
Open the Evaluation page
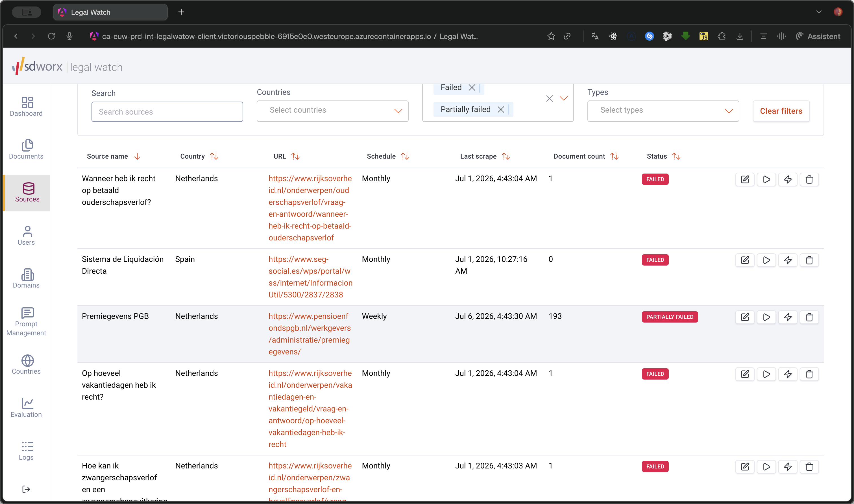[26, 407]
